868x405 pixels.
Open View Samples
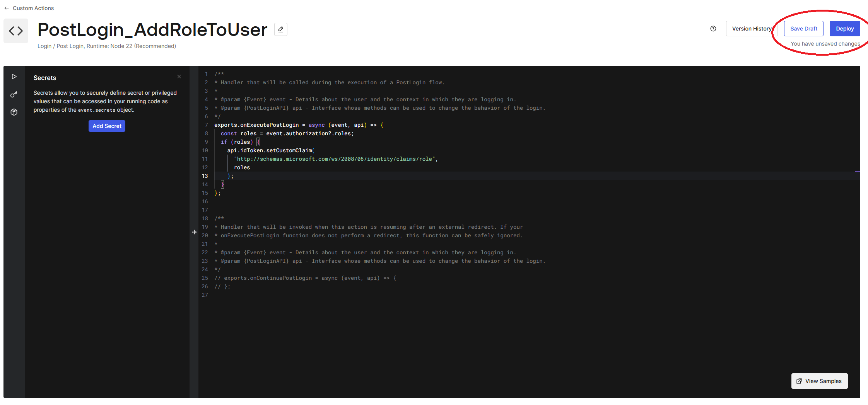[819, 381]
